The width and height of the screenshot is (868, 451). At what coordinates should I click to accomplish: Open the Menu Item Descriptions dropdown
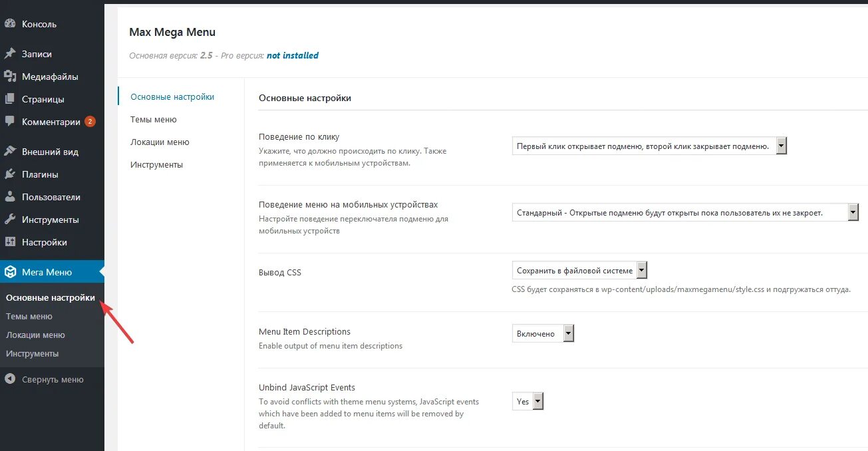[543, 333]
